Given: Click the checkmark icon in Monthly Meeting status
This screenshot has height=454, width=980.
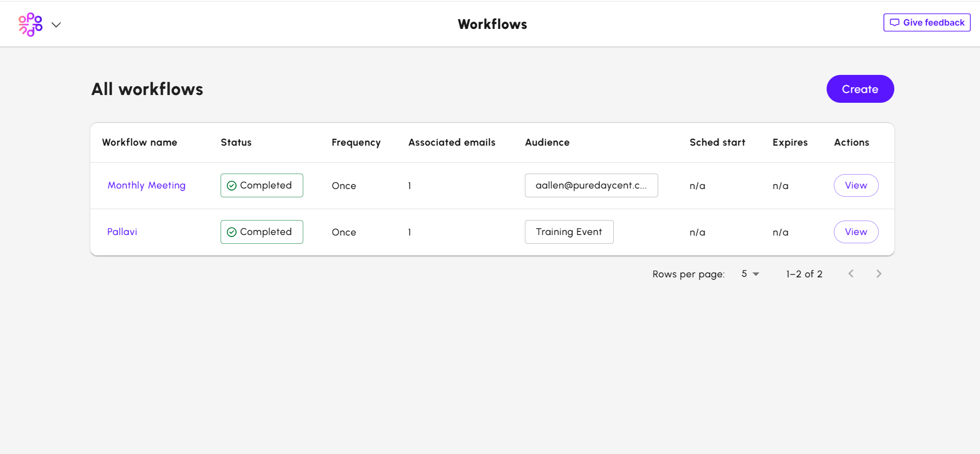Looking at the screenshot, I should [232, 186].
